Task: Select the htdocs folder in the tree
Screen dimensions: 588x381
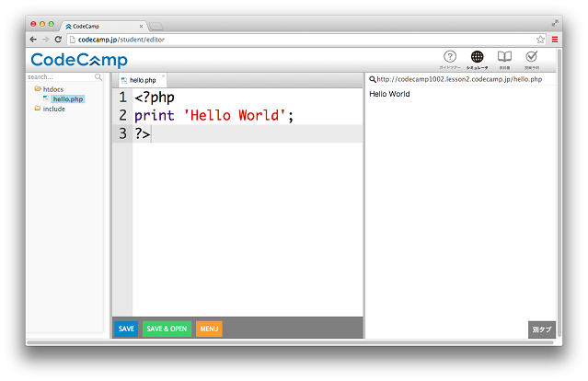Action: [x=52, y=89]
